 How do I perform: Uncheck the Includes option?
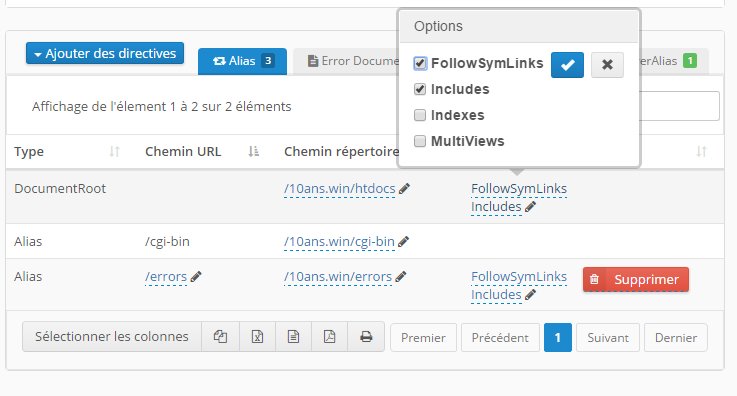pyautogui.click(x=420, y=89)
